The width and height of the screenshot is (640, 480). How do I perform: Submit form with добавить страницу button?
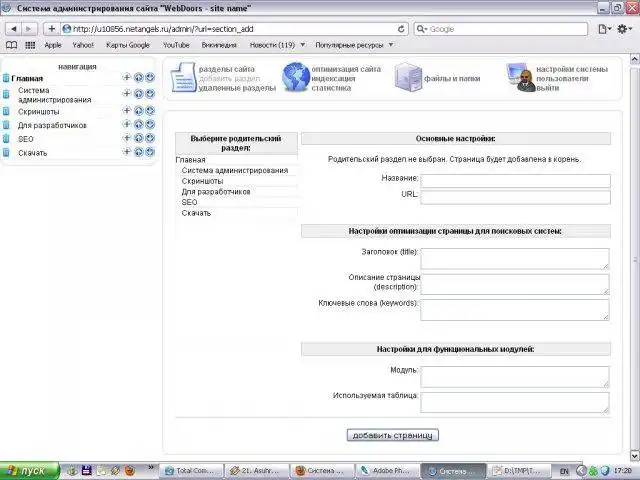point(393,435)
